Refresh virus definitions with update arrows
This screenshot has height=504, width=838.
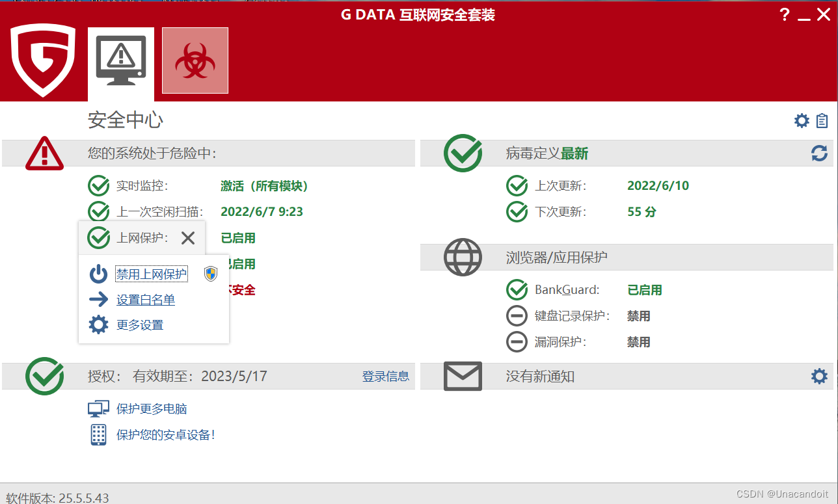tap(819, 153)
